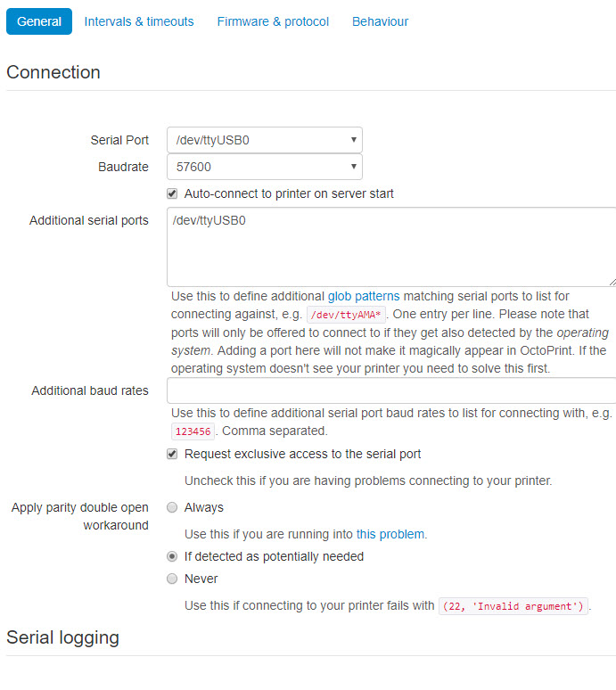The width and height of the screenshot is (616, 690).
Task: Focus the Additional baud rates field
Action: [391, 390]
